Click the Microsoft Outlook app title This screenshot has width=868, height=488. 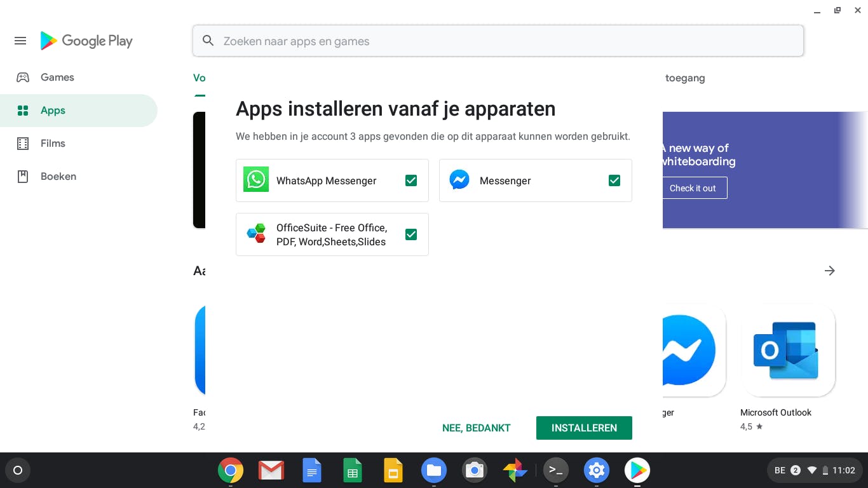point(776,412)
